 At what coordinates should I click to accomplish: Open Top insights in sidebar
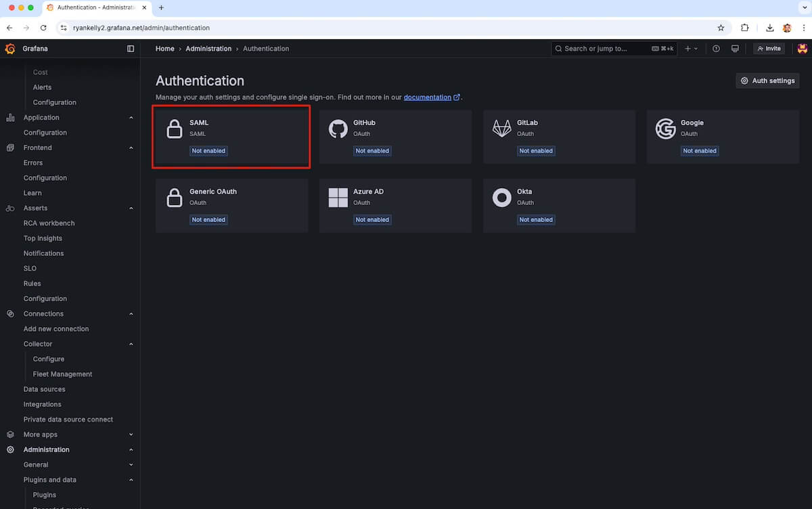pyautogui.click(x=43, y=238)
